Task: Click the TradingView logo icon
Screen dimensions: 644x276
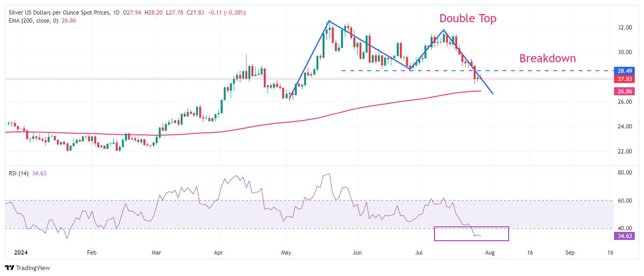Action: tap(9, 268)
